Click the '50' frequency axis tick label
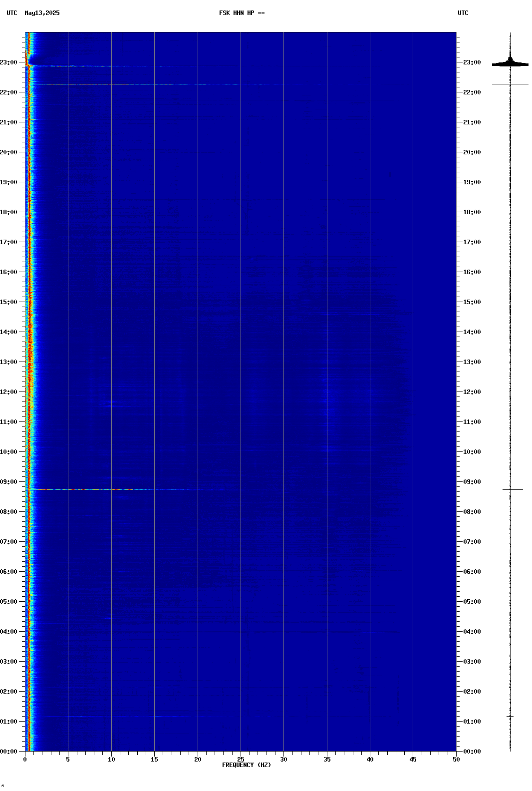532x791 pixels. (x=456, y=760)
